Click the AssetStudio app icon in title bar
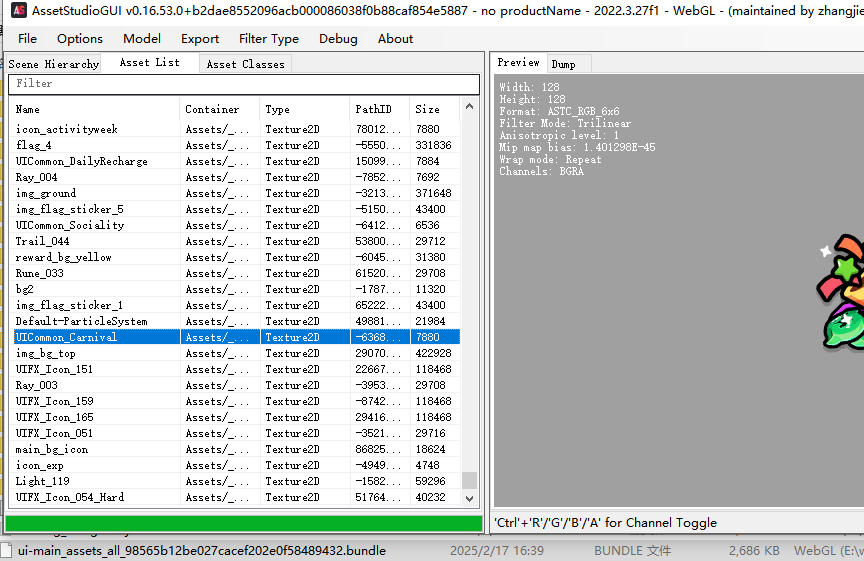 tap(18, 11)
